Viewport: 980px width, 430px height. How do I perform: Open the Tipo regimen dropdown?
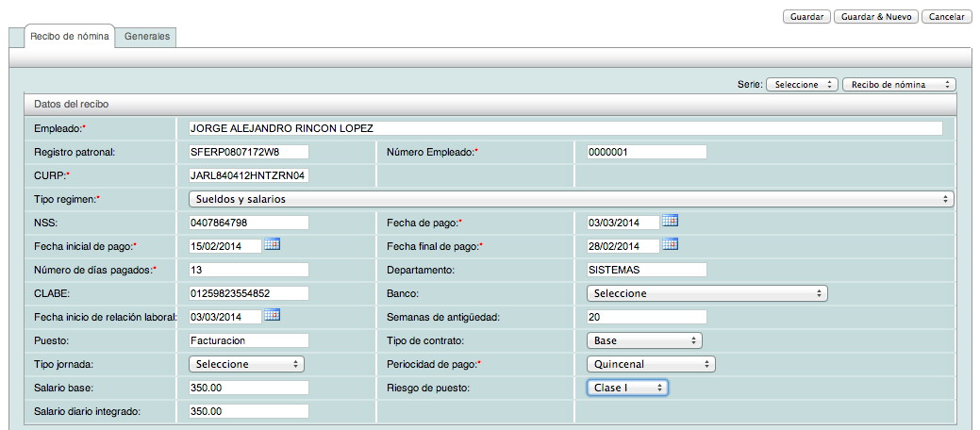(x=571, y=199)
